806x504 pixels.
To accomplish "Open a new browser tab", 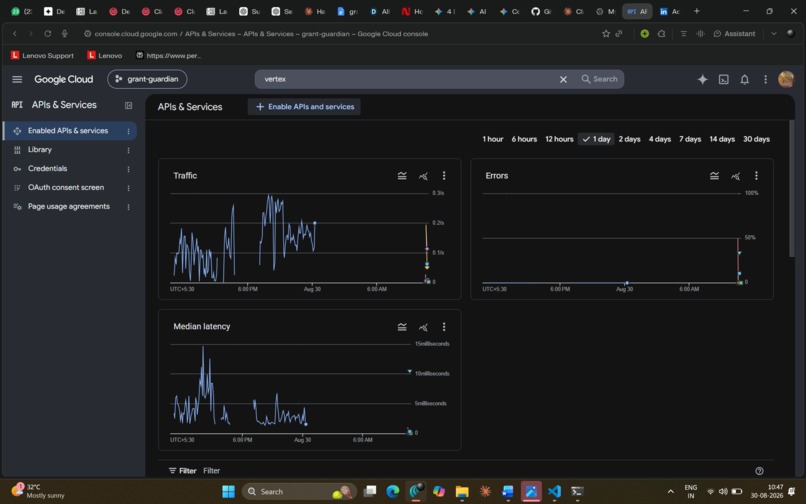I will click(x=697, y=11).
